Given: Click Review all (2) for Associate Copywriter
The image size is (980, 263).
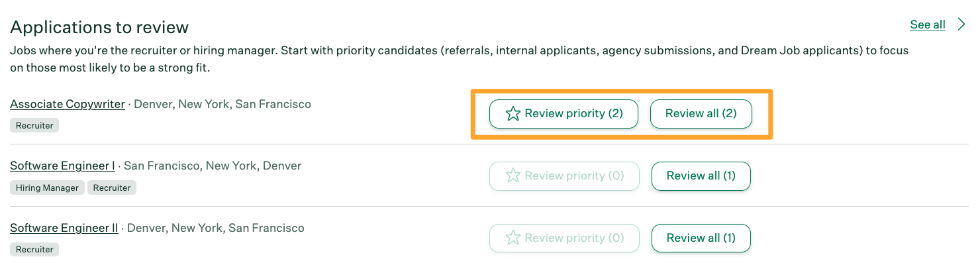Looking at the screenshot, I should (701, 114).
